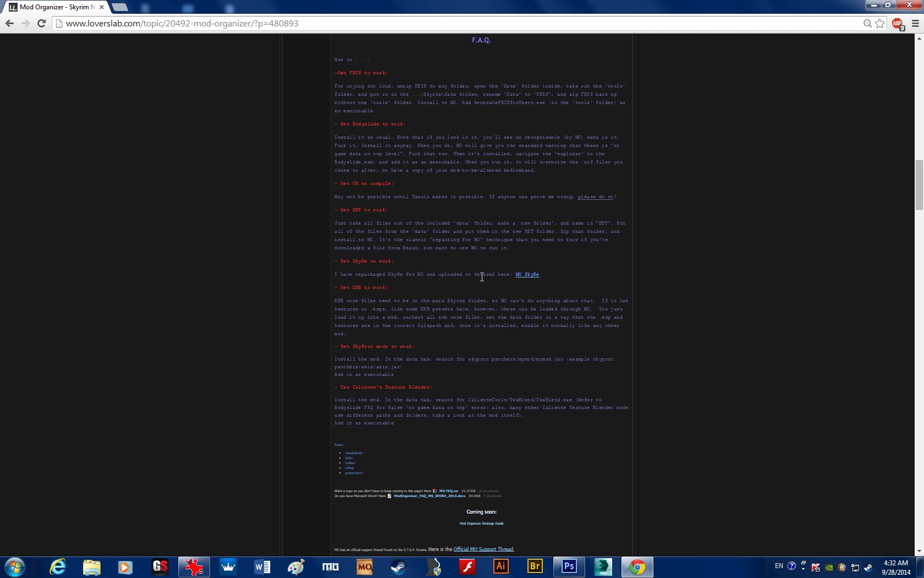Switch to the Mod Organizer - Skyrim tab
Image resolution: width=924 pixels, height=578 pixels.
(55, 7)
